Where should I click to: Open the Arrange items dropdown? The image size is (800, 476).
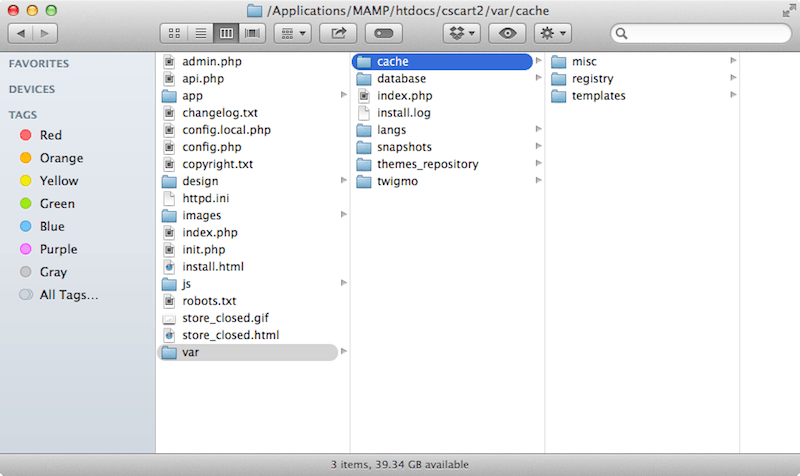291,33
